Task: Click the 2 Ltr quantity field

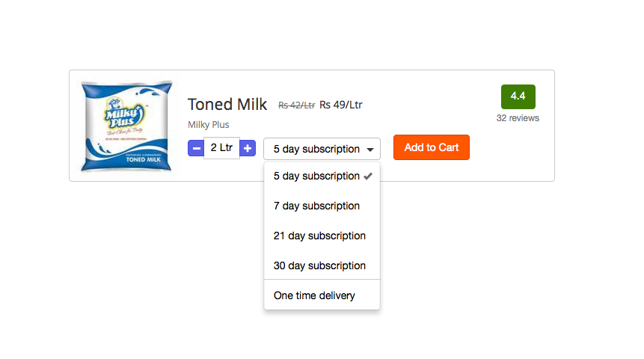Action: click(221, 148)
